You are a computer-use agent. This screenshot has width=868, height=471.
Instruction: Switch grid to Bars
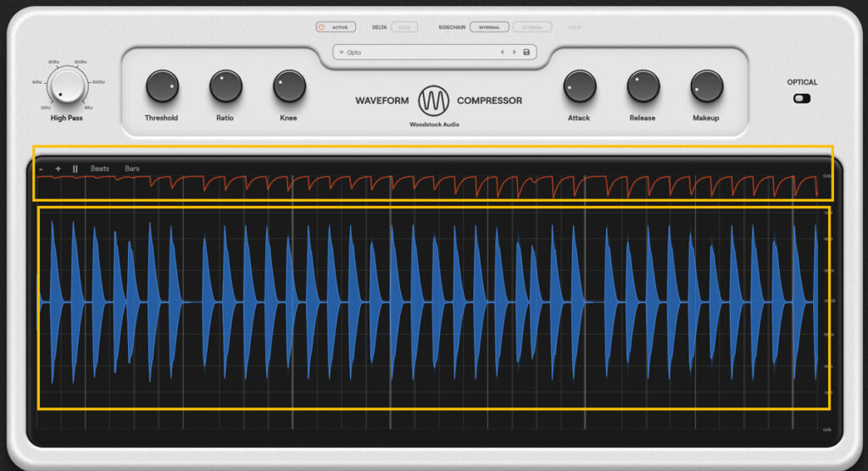131,169
